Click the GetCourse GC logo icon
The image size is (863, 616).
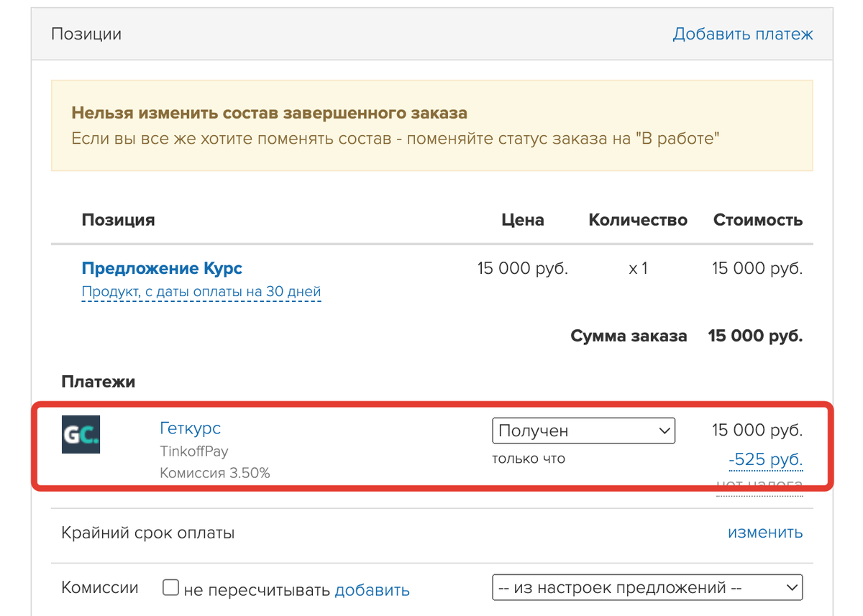coord(81,434)
